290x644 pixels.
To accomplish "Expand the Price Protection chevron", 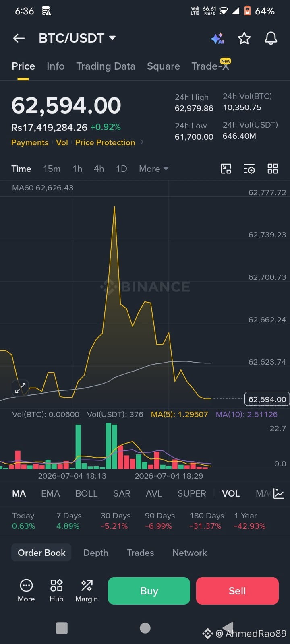I will [x=142, y=142].
